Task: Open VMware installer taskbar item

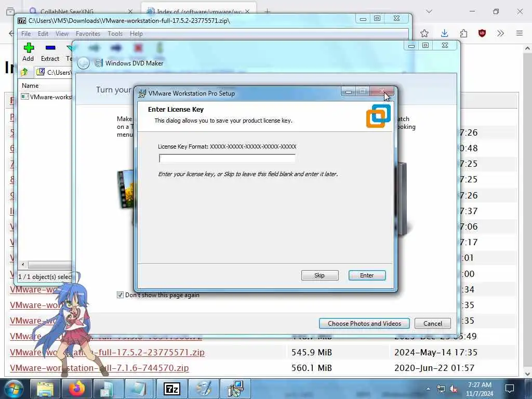Action: [x=235, y=389]
